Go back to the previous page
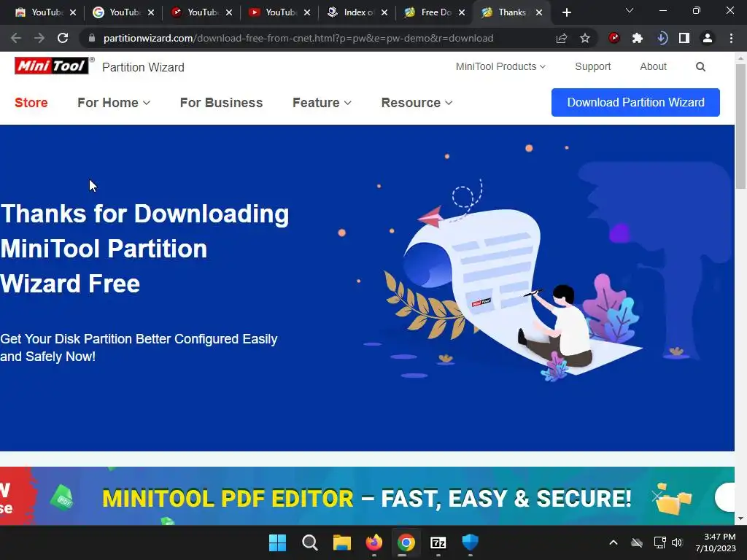This screenshot has height=560, width=747. 16,38
